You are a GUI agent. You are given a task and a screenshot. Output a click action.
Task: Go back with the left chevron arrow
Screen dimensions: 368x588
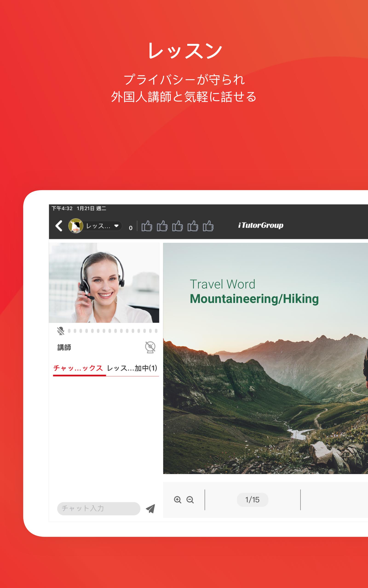[59, 226]
